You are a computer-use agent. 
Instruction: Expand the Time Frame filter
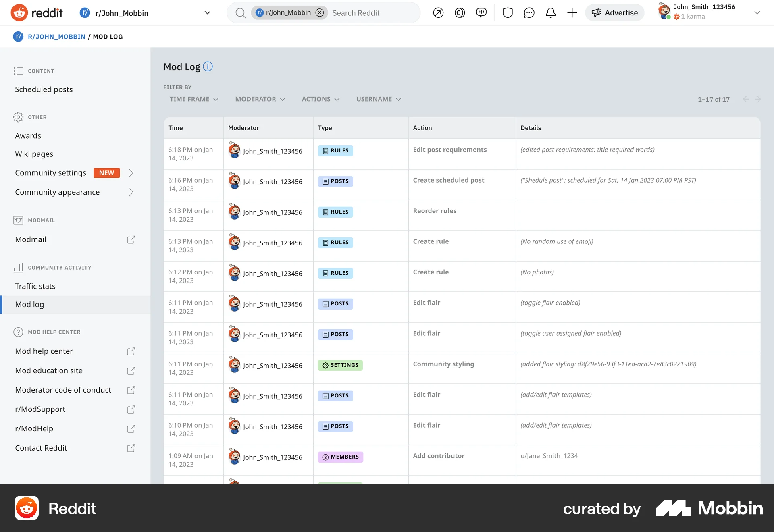(x=194, y=99)
